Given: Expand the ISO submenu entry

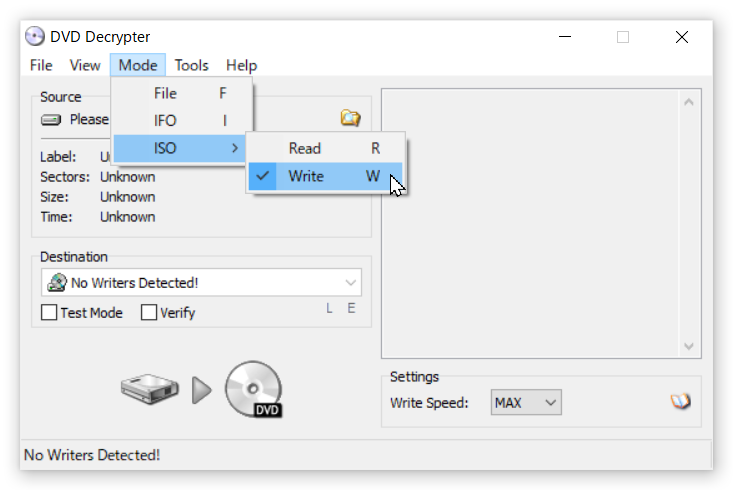Looking at the screenshot, I should coord(180,148).
